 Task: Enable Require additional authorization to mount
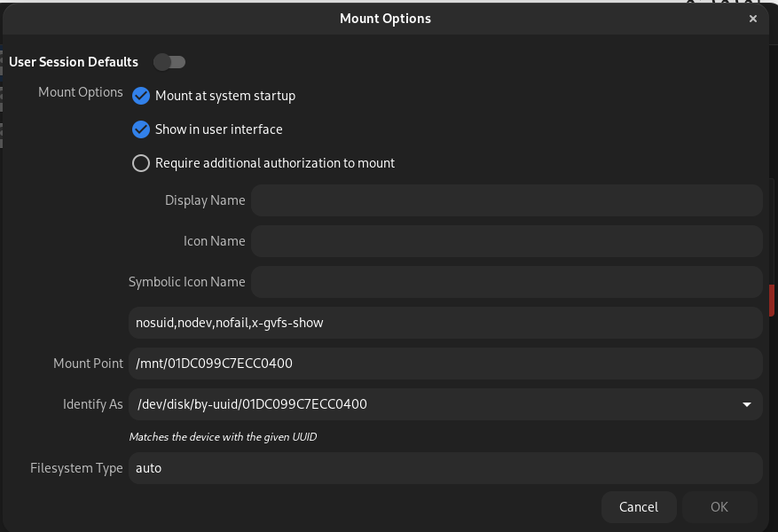click(x=141, y=163)
